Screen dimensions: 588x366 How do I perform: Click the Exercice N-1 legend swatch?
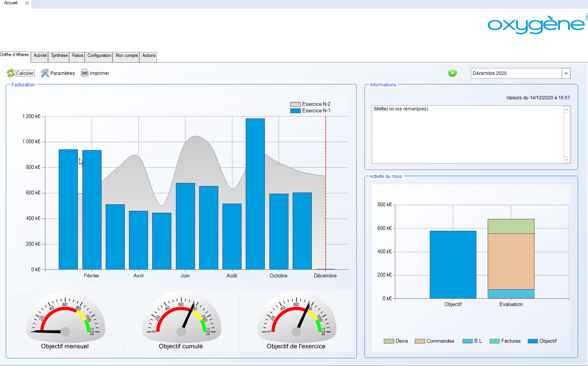tap(295, 111)
